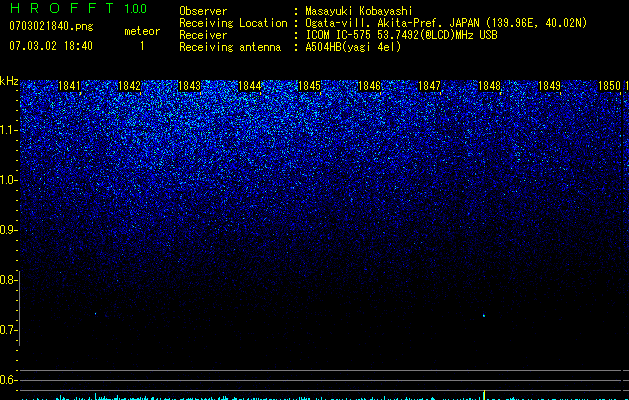The image size is (629, 400).
Task: Click the 1.0 kHz axis tick label
Action: point(7,180)
